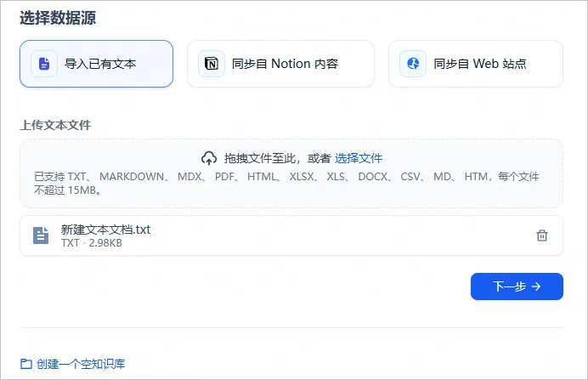Screen dimensions: 588x380
Task: Click the arrow icon in the 下一步 button
Action: coord(536,286)
